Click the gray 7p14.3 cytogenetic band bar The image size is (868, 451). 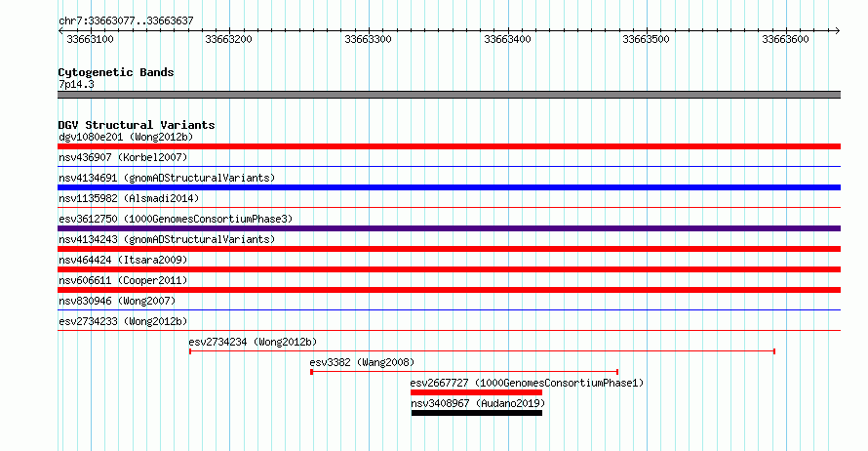449,95
